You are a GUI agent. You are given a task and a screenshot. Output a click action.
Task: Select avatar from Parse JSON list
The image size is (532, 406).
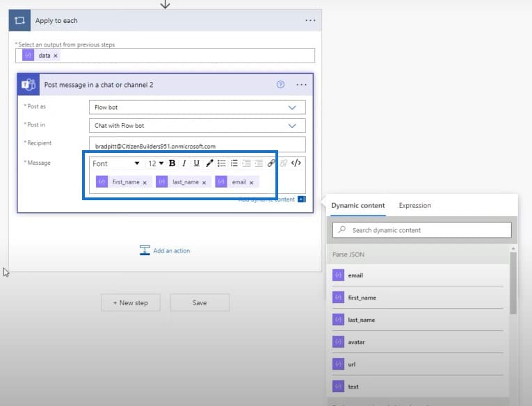point(418,342)
